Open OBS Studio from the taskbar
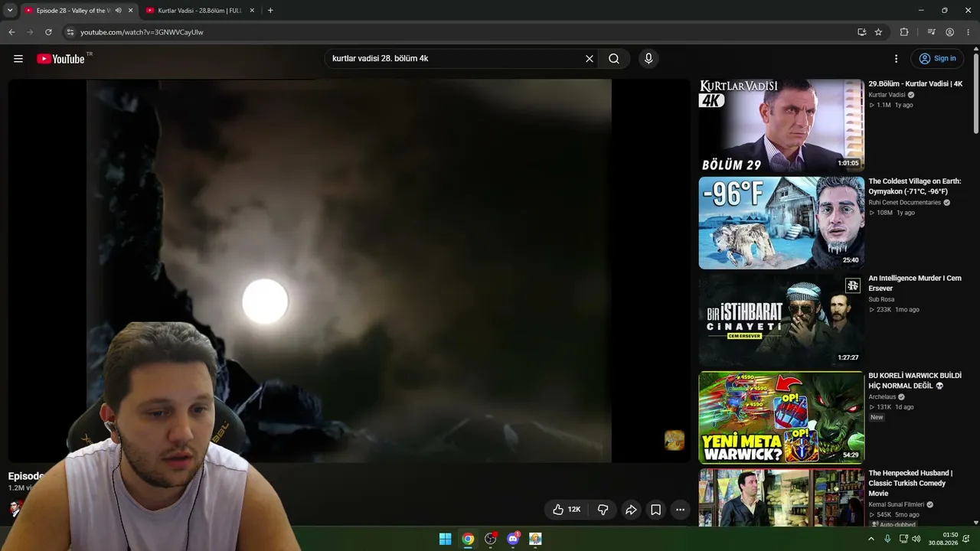Screen dimensions: 980x551 [x=491, y=539]
